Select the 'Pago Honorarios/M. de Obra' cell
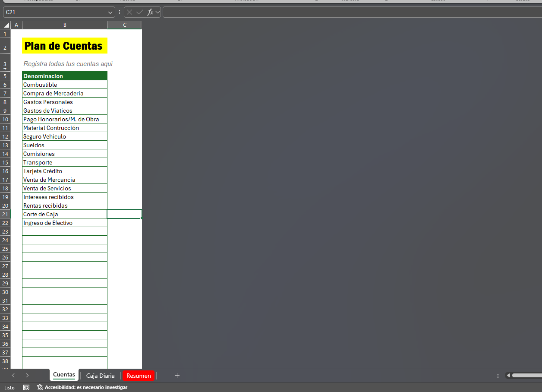Screen dimensions: 542x392 pos(65,119)
